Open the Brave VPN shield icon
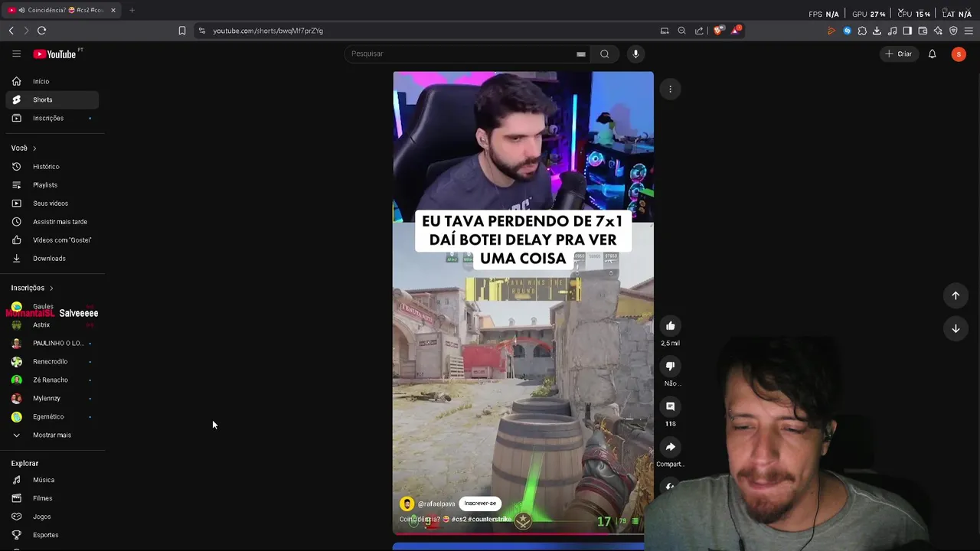Image resolution: width=980 pixels, height=551 pixels. pos(953,31)
